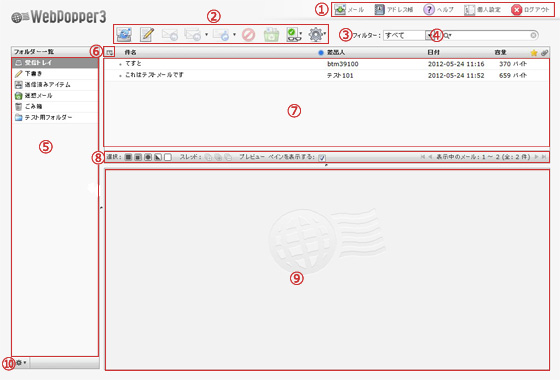Click the invert selection icon
Screen dimensions: 560x380
pyautogui.click(x=158, y=157)
